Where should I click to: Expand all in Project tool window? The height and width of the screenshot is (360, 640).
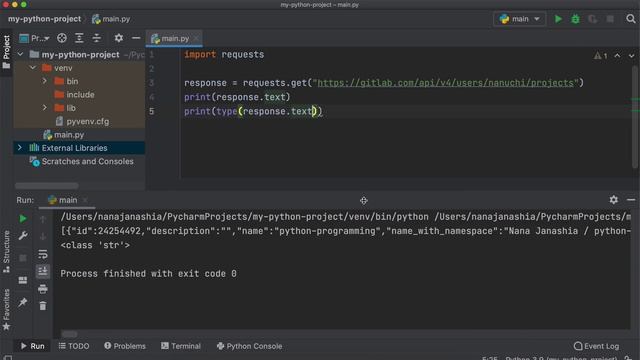pyautogui.click(x=79, y=38)
